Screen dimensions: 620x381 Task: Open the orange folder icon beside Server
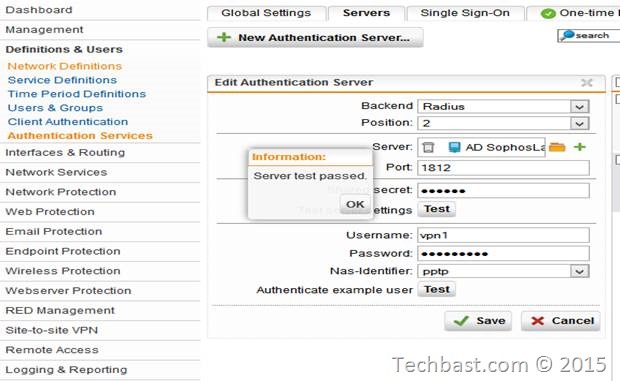[x=557, y=147]
